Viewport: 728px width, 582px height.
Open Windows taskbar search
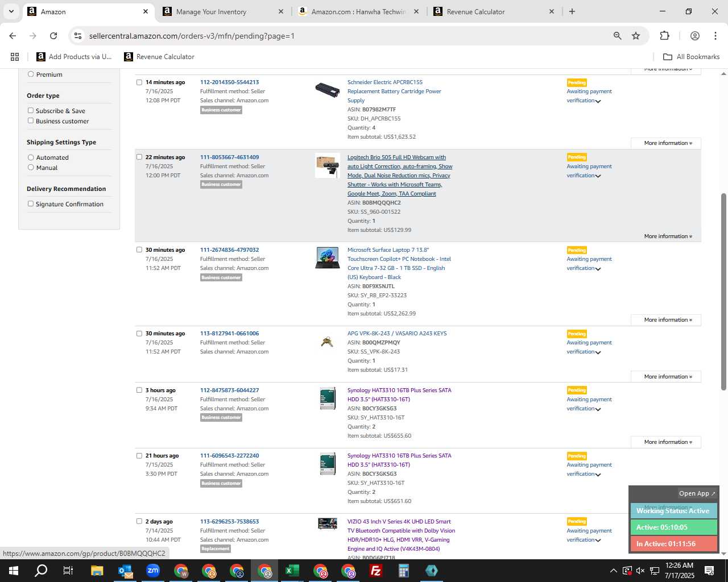pyautogui.click(x=41, y=571)
